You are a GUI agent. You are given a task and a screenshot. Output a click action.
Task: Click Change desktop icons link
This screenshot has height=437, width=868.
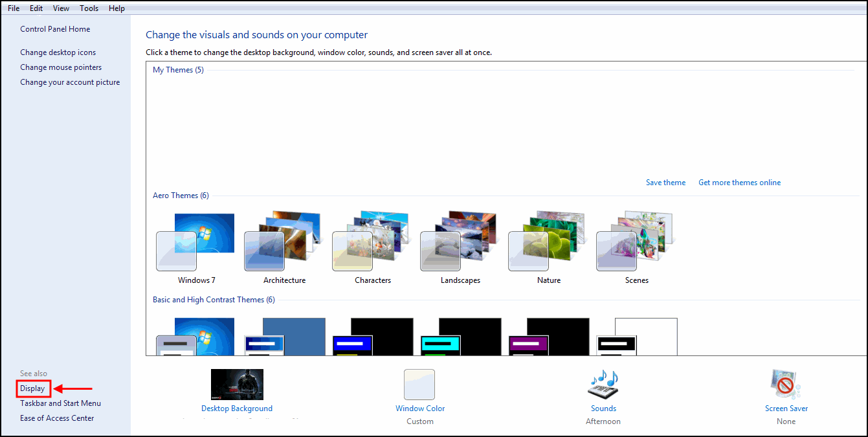pyautogui.click(x=58, y=52)
